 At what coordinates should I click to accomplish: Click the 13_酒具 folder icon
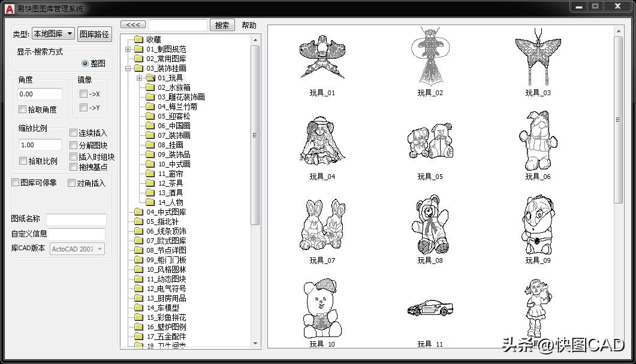pos(150,193)
